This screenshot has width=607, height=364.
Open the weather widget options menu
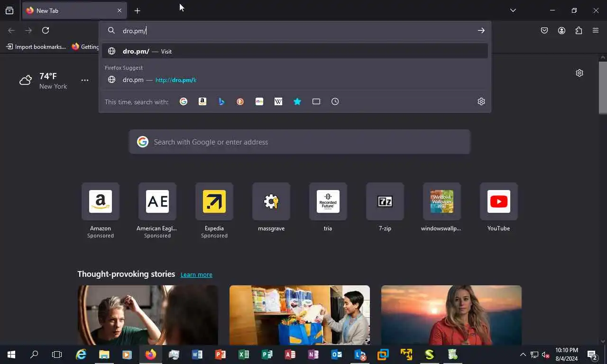click(85, 80)
